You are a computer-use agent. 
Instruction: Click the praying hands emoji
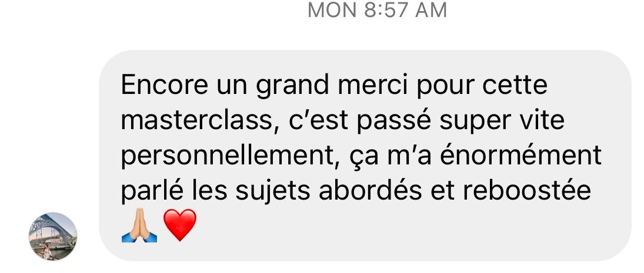point(139,225)
